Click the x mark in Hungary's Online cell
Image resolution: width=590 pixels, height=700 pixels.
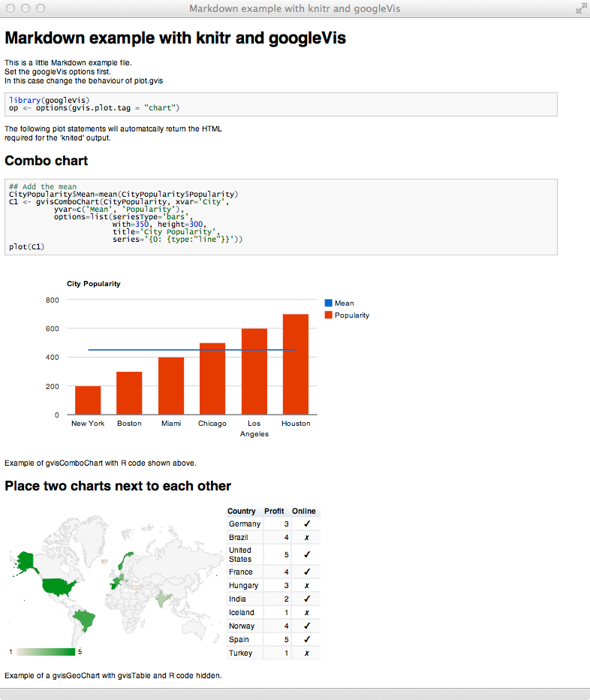tap(306, 586)
